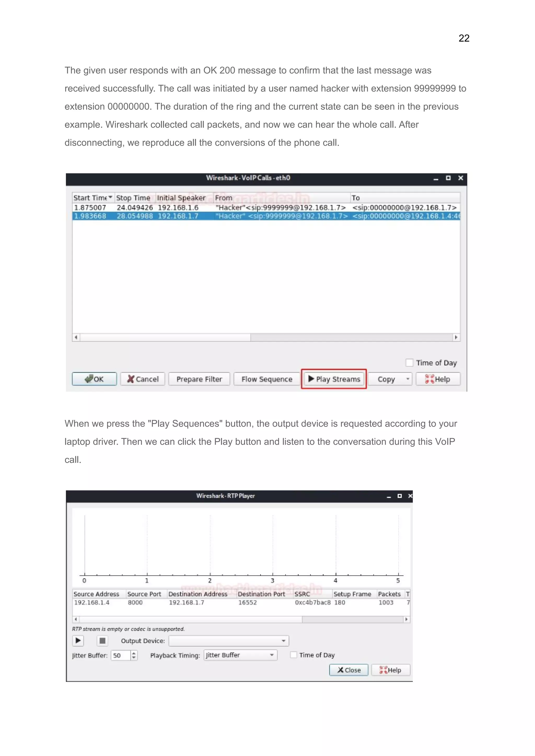Select the call starting at 1.875007
This screenshot has width=535, height=756.
[x=266, y=208]
